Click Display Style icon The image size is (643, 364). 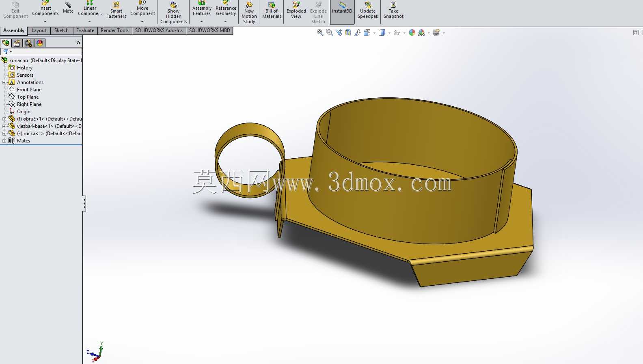click(x=382, y=32)
